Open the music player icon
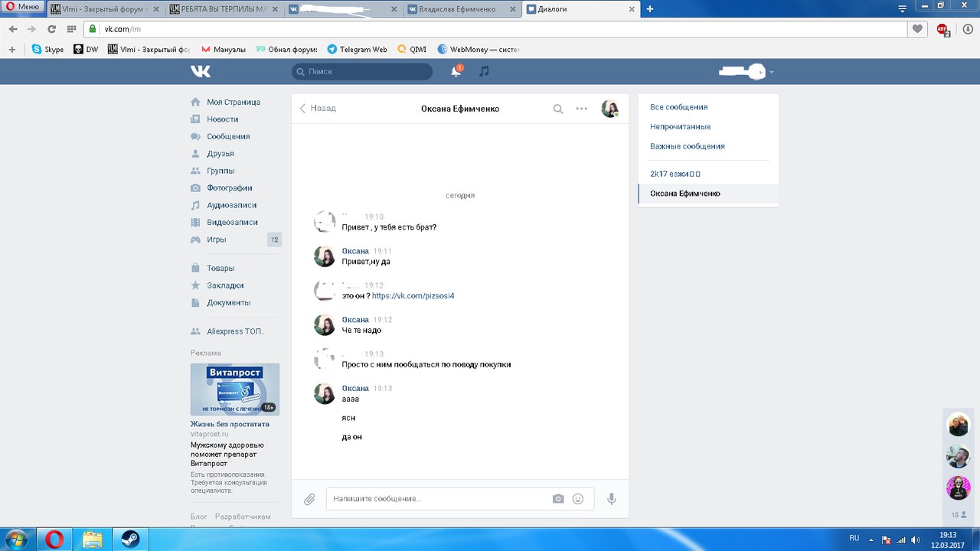This screenshot has width=980, height=551. 484,71
